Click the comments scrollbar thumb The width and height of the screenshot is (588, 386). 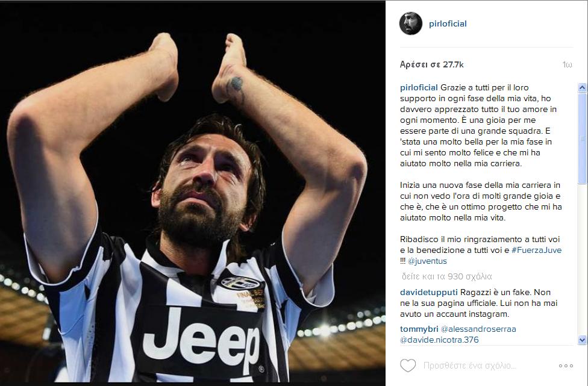pyautogui.click(x=582, y=138)
